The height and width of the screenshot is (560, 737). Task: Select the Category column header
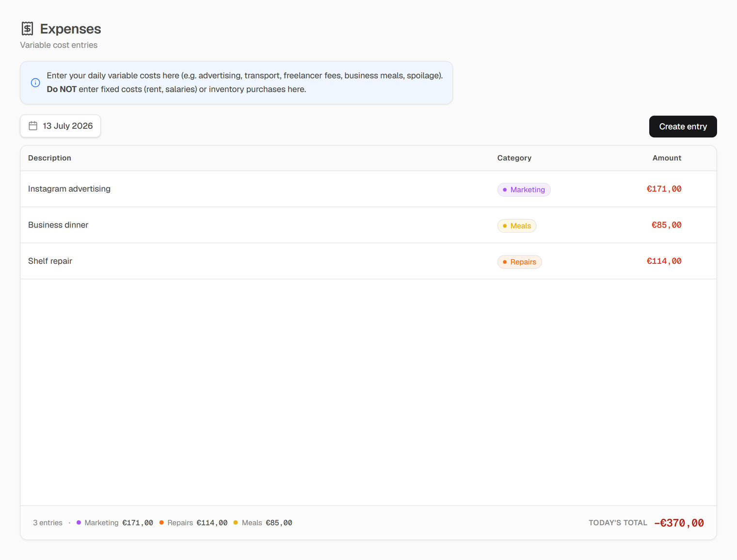pos(514,158)
